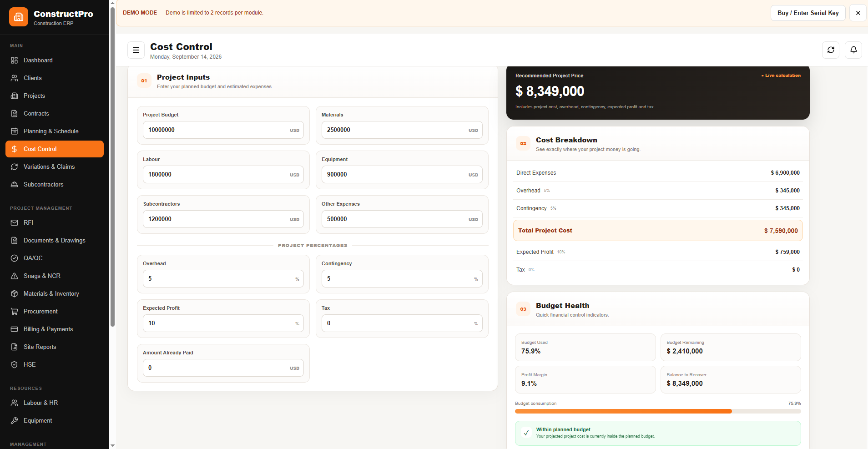
Task: Click the Profit Margin 9.1% card
Action: [585, 380]
